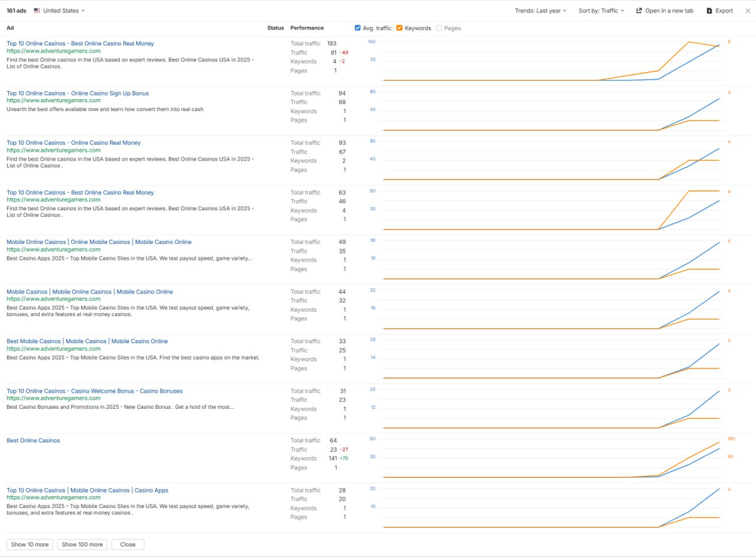
Task: Open the Sort by: Traffic dropdown
Action: (x=601, y=11)
